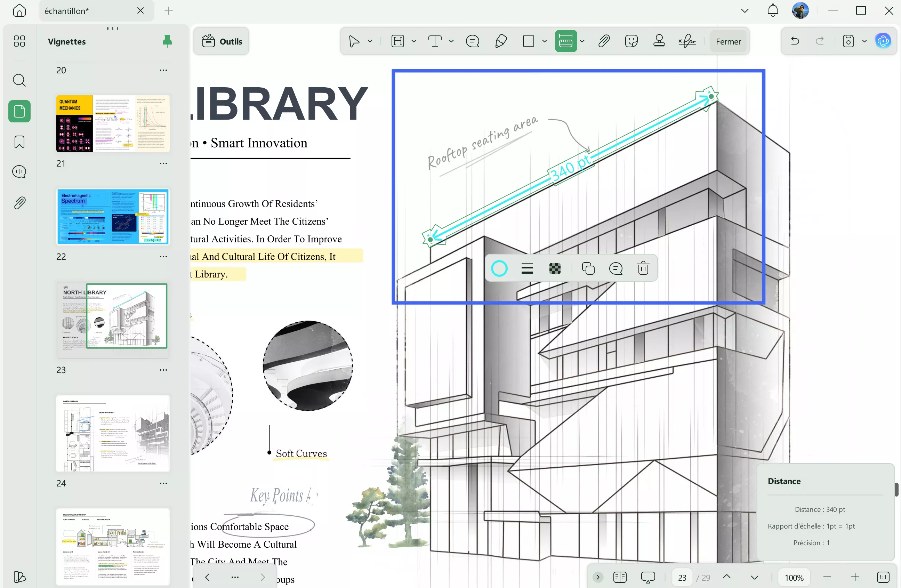Open a new tab with the plus button
The image size is (901, 588).
point(168,10)
